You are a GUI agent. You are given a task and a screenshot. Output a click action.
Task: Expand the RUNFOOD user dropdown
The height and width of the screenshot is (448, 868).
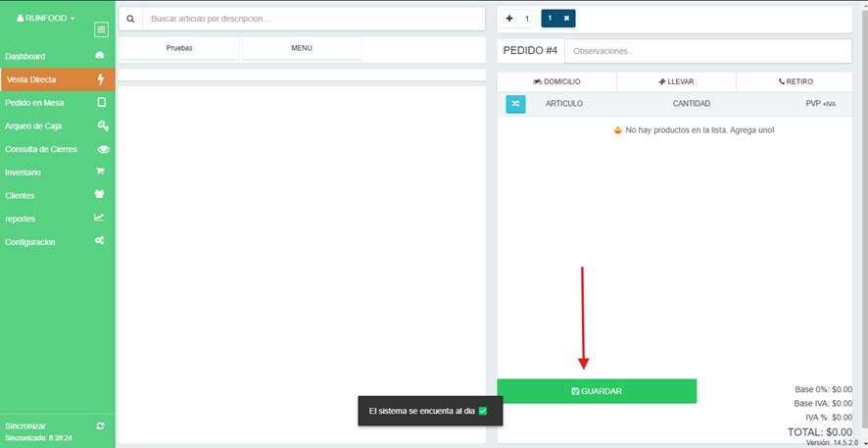tap(46, 19)
